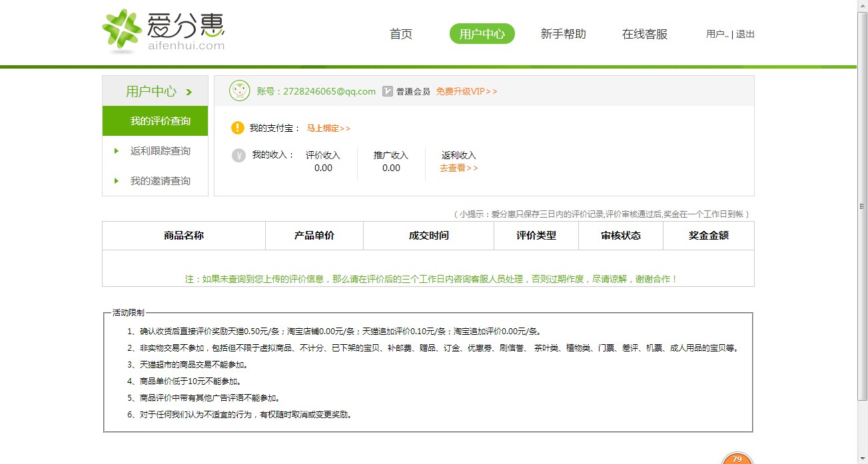Click the 普通会员 V badge icon

[388, 91]
